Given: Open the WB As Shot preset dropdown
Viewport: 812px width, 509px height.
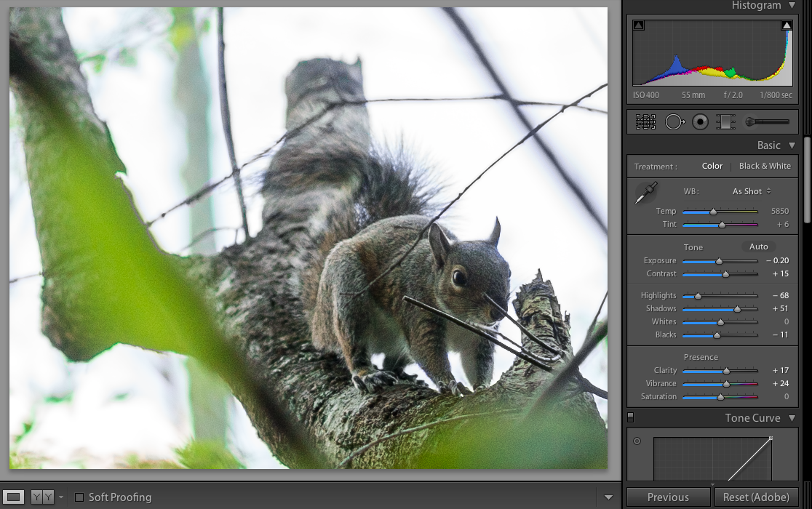Looking at the screenshot, I should [752, 191].
